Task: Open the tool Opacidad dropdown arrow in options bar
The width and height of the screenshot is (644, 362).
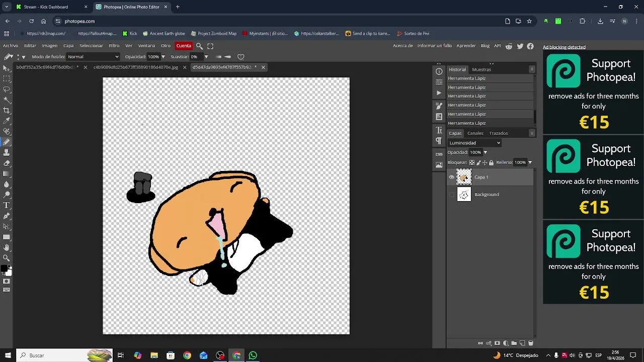Action: click(163, 57)
